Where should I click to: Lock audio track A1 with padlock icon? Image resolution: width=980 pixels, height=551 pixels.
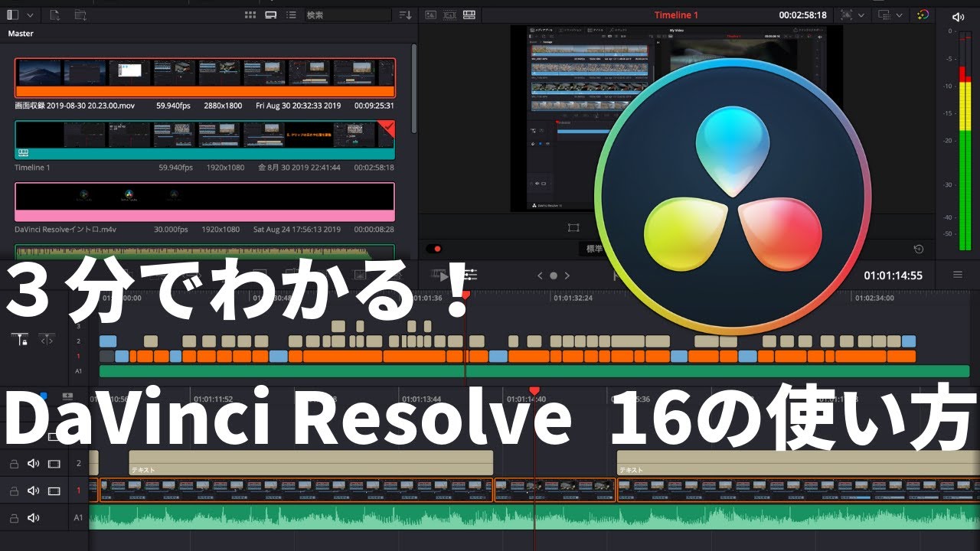(x=14, y=518)
